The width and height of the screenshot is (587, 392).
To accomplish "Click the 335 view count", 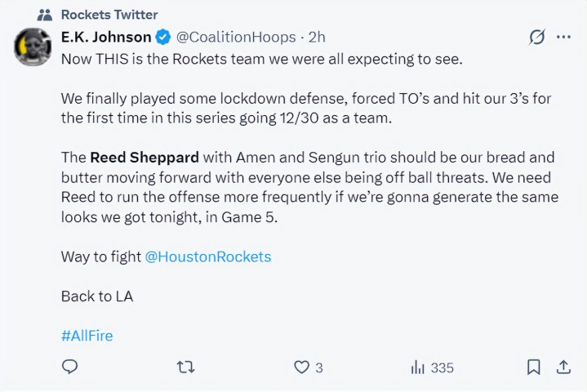I will click(442, 367).
